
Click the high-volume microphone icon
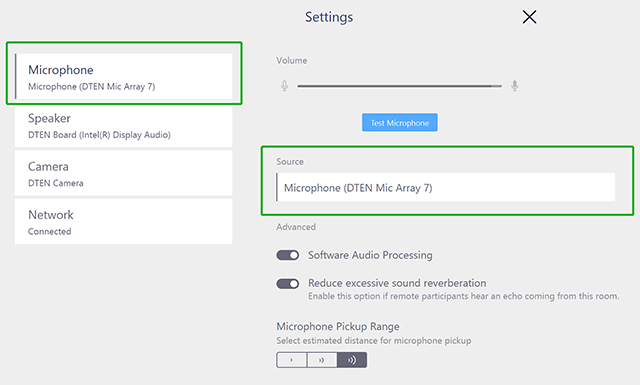click(515, 86)
